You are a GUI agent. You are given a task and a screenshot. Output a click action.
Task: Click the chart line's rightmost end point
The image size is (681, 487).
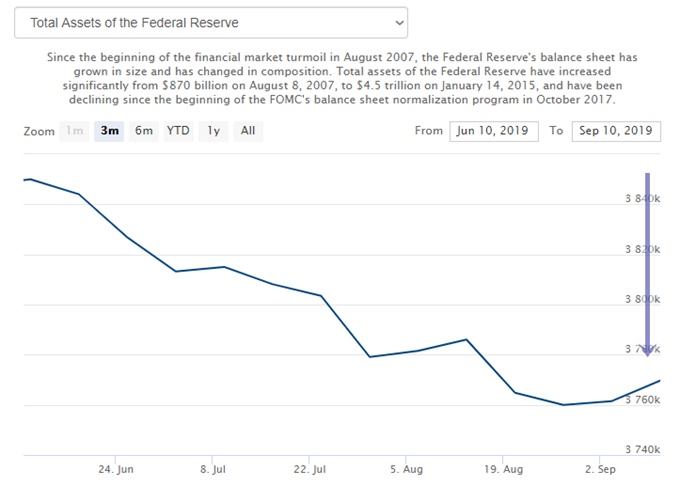pos(660,381)
